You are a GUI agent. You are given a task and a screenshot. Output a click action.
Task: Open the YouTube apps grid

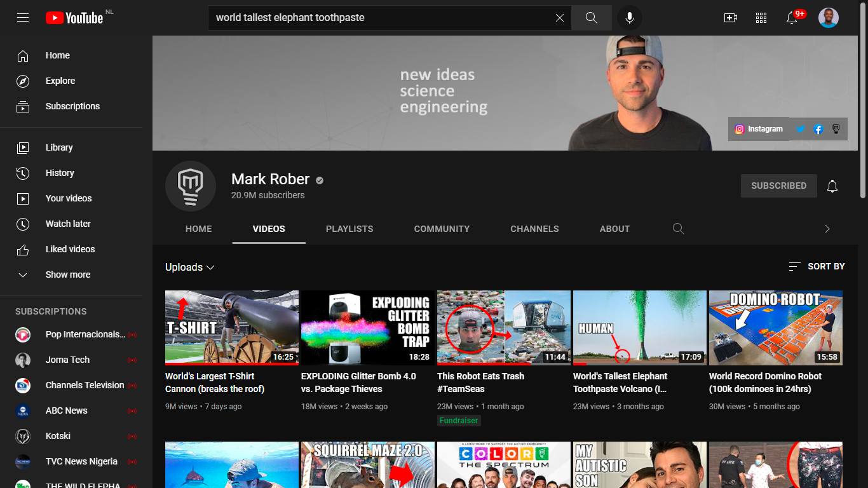[x=761, y=18]
